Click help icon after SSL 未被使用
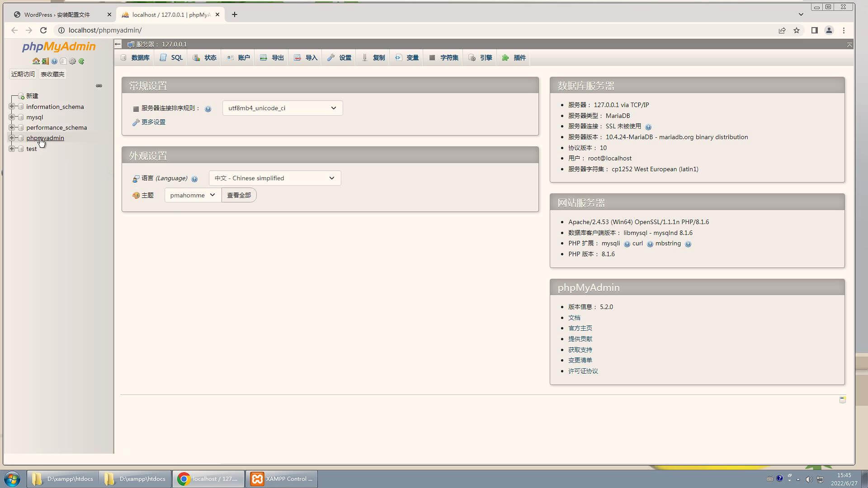868x488 pixels. (648, 127)
